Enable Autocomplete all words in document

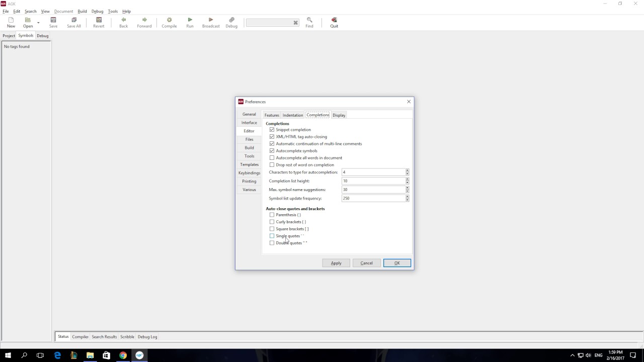pos(272,158)
